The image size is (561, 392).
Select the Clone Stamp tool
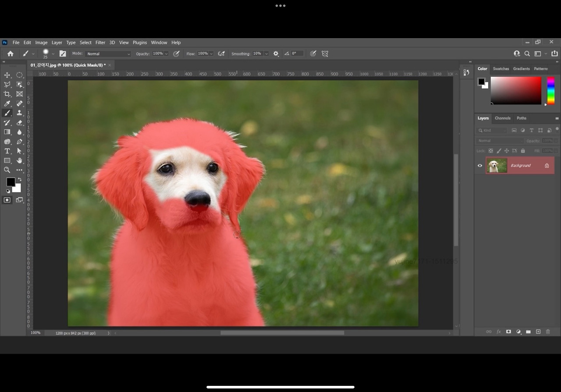tap(19, 113)
